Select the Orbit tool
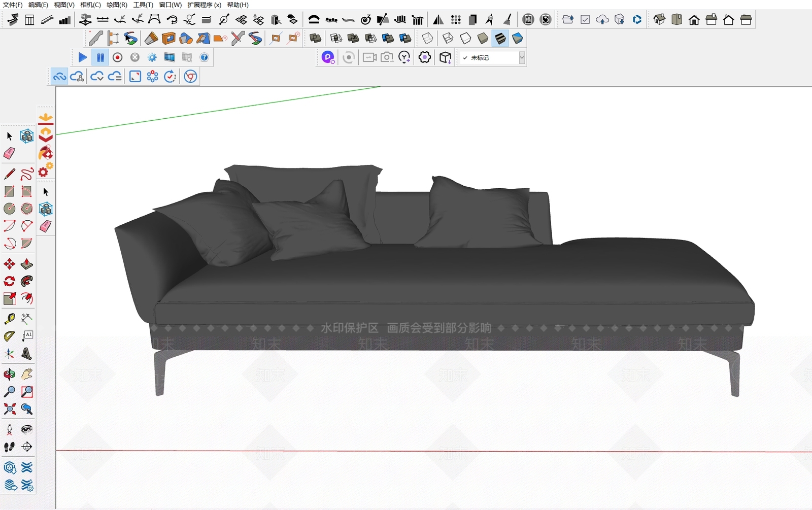 (x=9, y=375)
